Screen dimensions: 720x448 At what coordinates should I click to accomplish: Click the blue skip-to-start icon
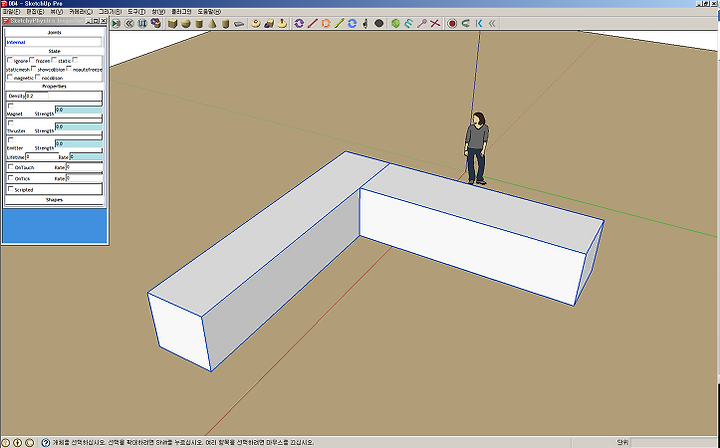pos(479,23)
